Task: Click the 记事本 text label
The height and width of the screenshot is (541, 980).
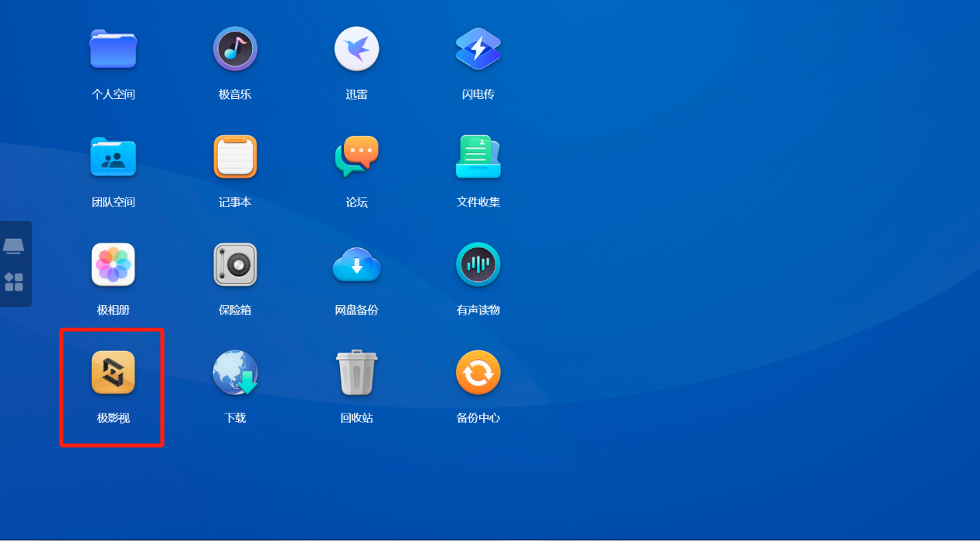Action: (x=235, y=202)
